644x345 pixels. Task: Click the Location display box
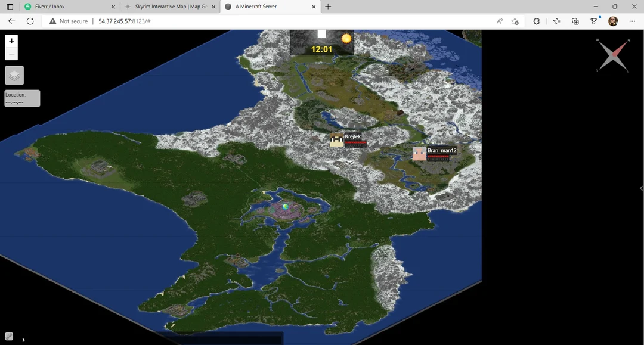[21, 98]
